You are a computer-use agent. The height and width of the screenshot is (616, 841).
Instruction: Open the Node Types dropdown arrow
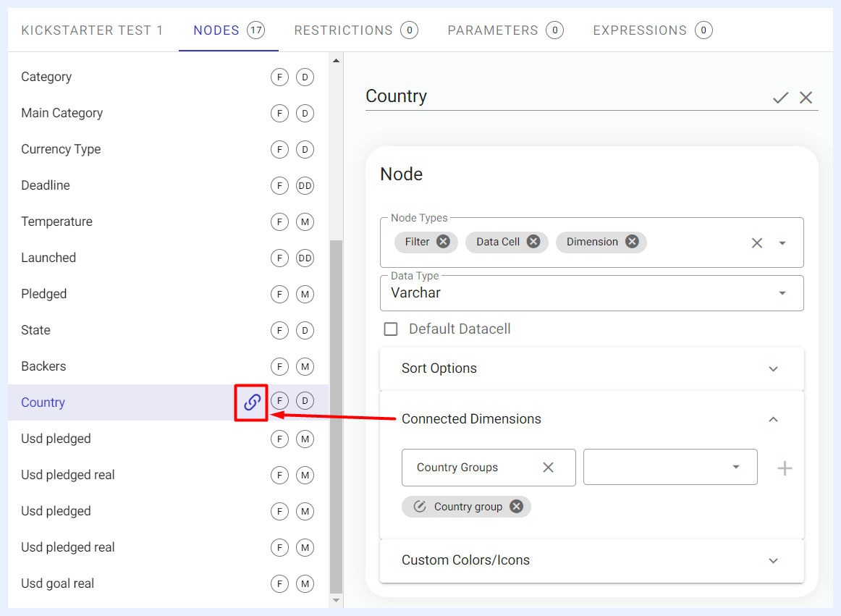tap(782, 243)
